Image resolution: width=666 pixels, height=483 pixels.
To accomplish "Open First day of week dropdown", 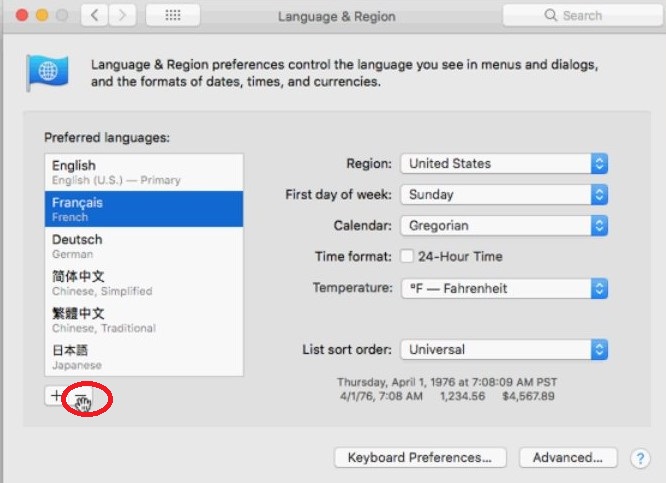I will [x=504, y=195].
